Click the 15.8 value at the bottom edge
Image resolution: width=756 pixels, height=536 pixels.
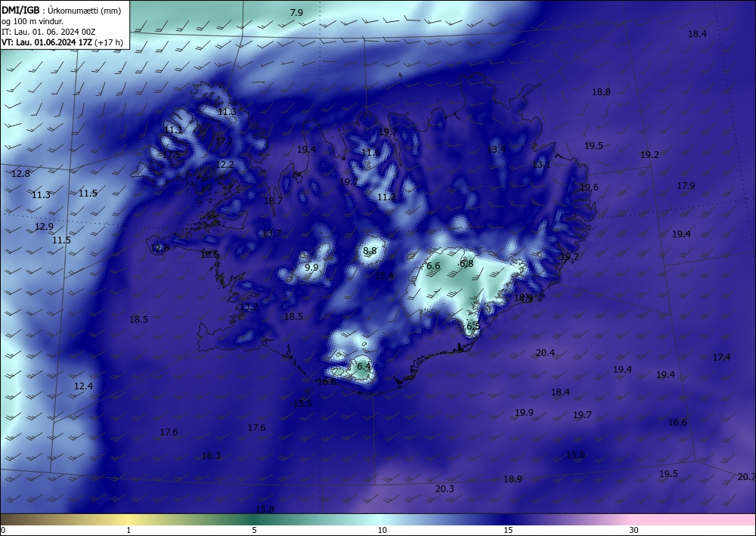click(265, 509)
